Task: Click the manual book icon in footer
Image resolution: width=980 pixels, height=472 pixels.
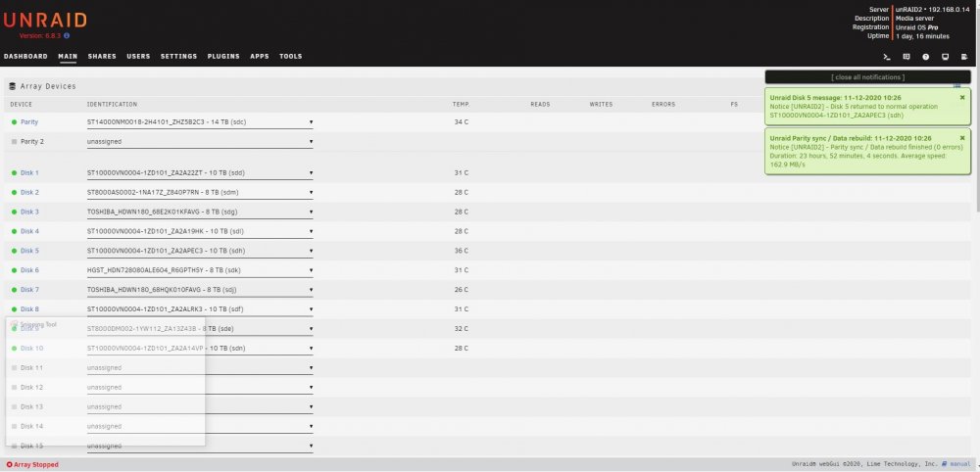Action: [947, 464]
